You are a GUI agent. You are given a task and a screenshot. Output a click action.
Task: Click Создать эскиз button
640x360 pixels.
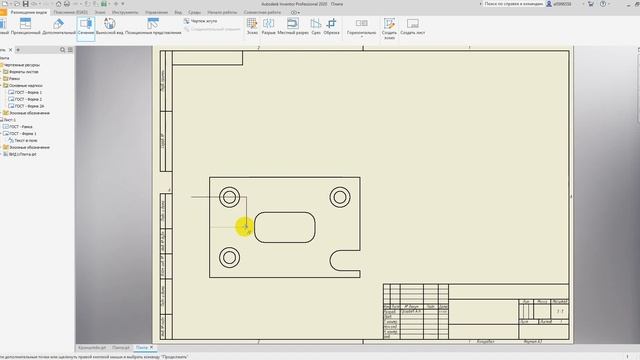pyautogui.click(x=389, y=28)
